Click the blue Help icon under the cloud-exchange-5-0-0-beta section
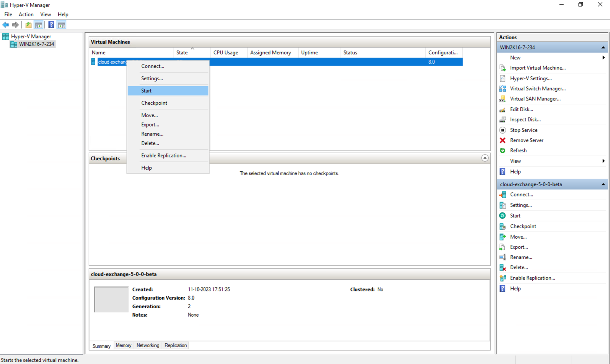610x364 pixels. [503, 289]
